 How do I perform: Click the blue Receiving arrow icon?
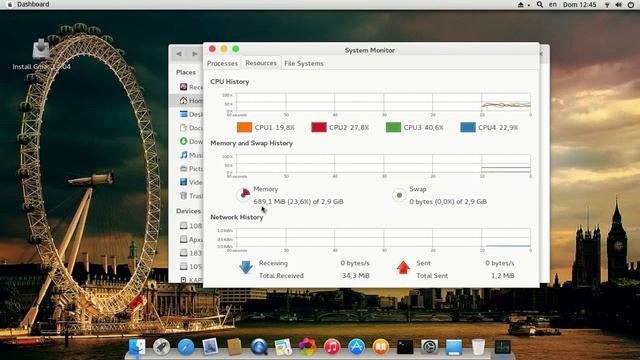point(246,268)
